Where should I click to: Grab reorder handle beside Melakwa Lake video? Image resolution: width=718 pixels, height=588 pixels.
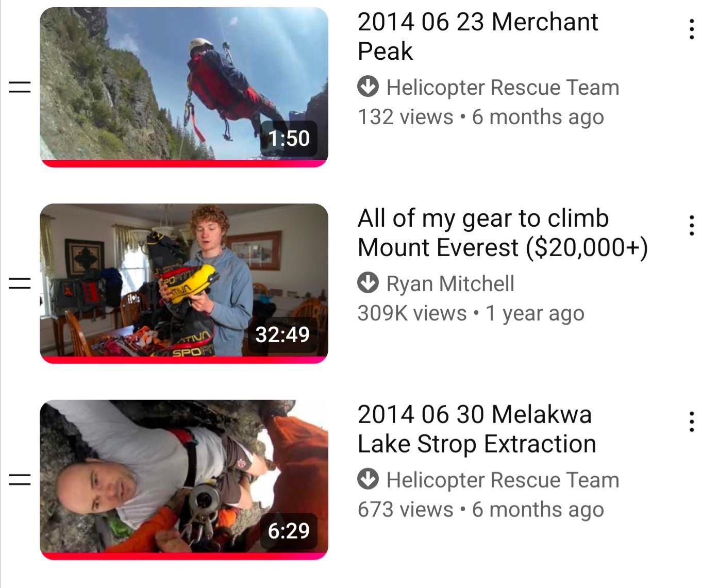pyautogui.click(x=20, y=479)
